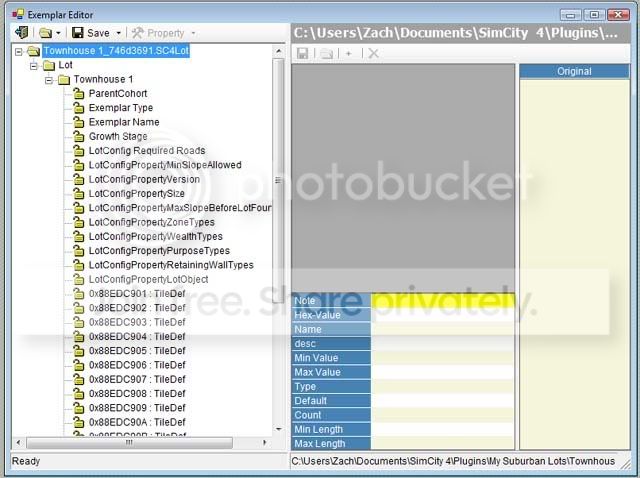Select Exemplar Name property
The width and height of the screenshot is (640, 478).
click(124, 122)
